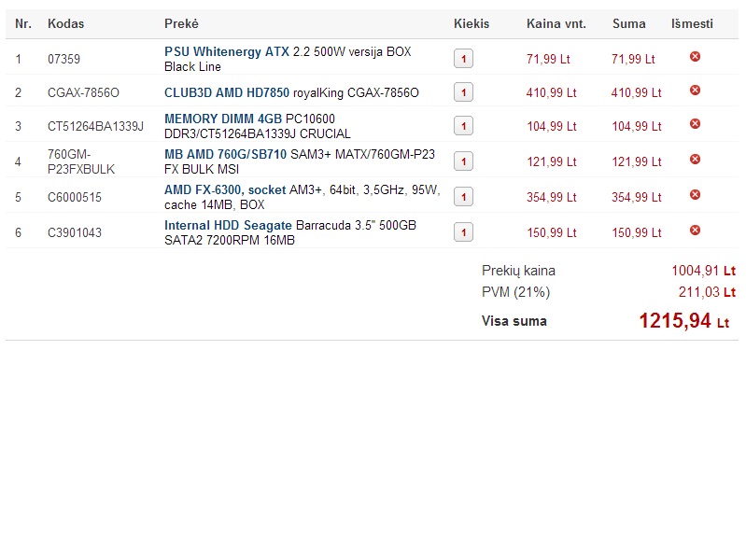The width and height of the screenshot is (746, 560).
Task: Select product code CT51264BA1339J in Kodas column
Action: coord(95,126)
